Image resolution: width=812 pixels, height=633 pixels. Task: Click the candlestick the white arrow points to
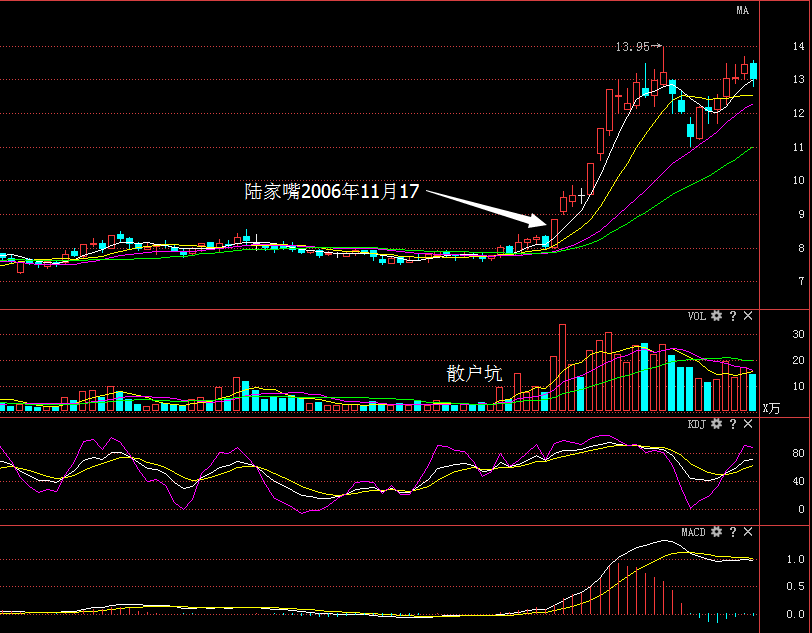click(554, 233)
